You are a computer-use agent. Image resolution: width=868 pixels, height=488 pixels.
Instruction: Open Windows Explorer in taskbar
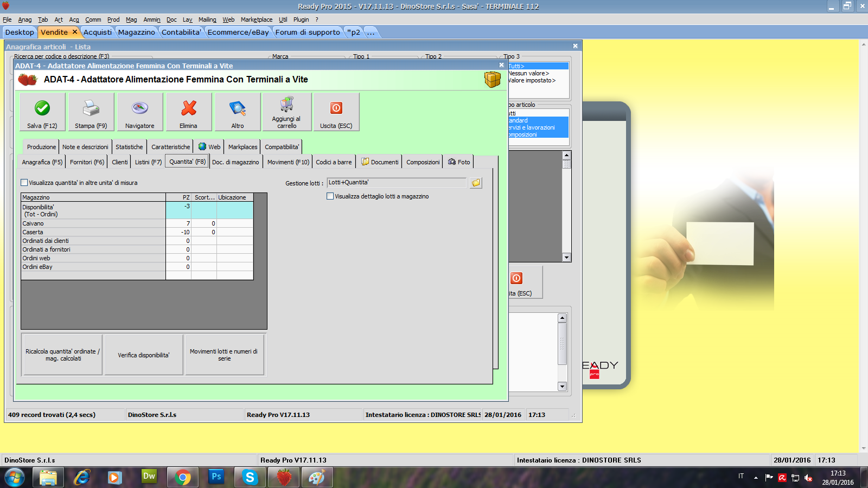tap(48, 477)
